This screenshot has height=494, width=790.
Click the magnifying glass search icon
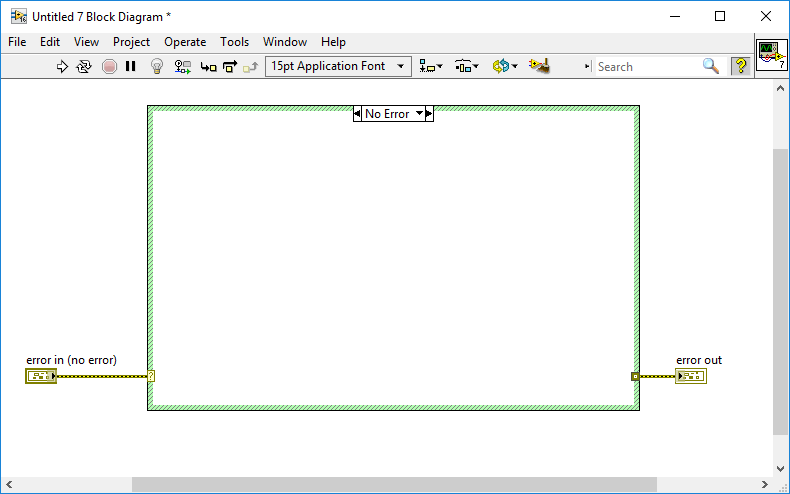[x=711, y=66]
